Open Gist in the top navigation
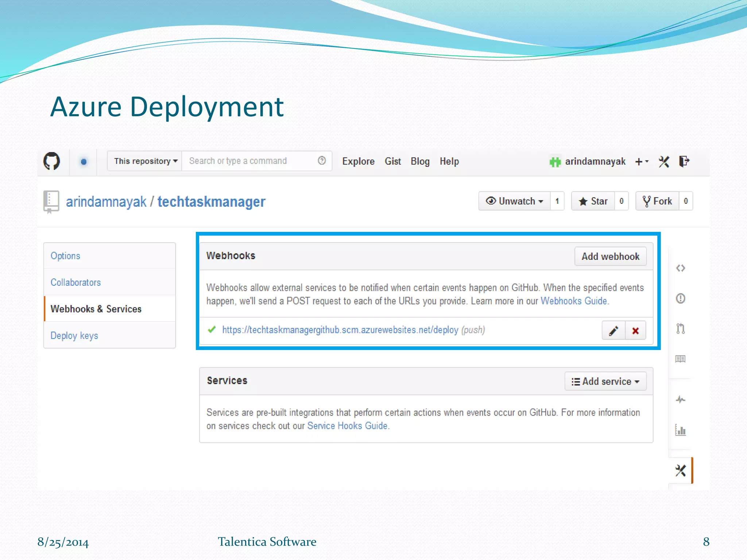This screenshot has width=747, height=560. tap(393, 161)
